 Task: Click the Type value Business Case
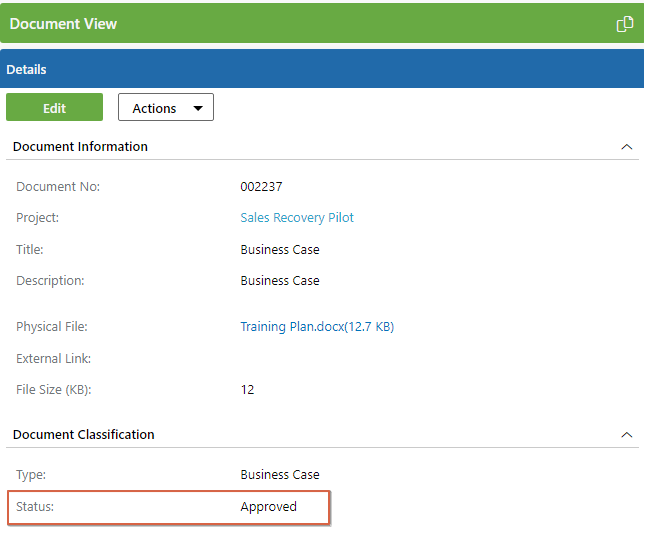click(x=280, y=475)
